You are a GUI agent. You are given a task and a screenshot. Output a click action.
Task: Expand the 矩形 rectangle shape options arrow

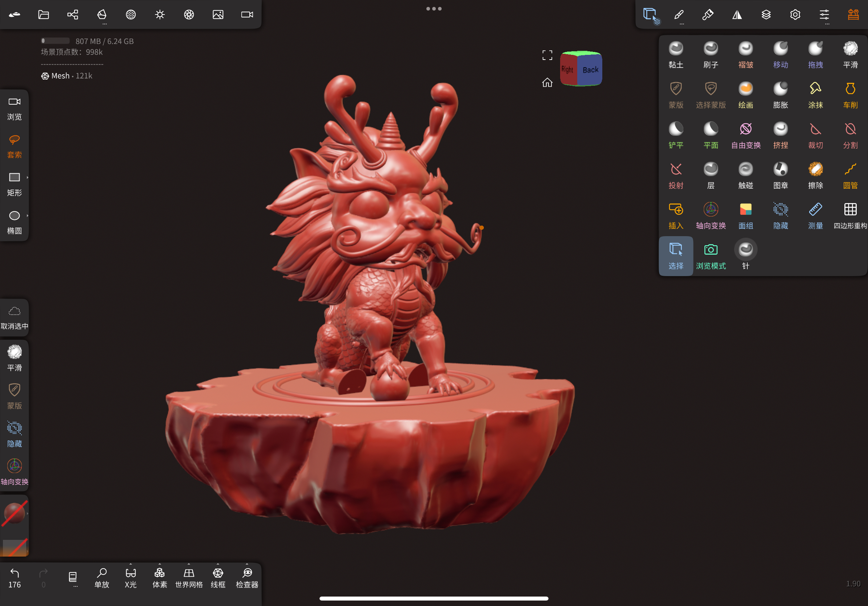(x=28, y=177)
